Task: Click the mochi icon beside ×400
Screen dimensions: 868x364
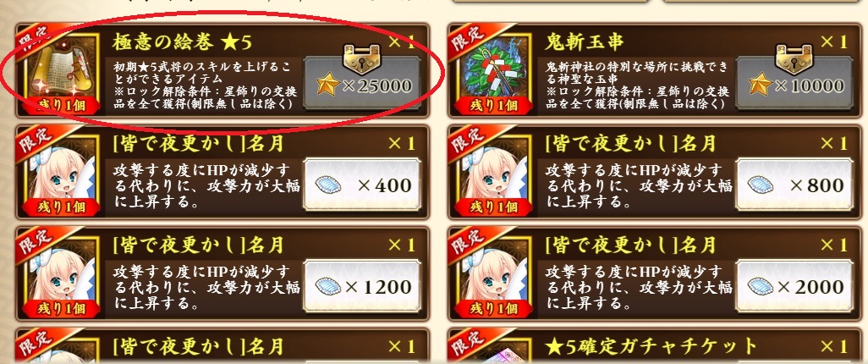Action: pyautogui.click(x=328, y=185)
